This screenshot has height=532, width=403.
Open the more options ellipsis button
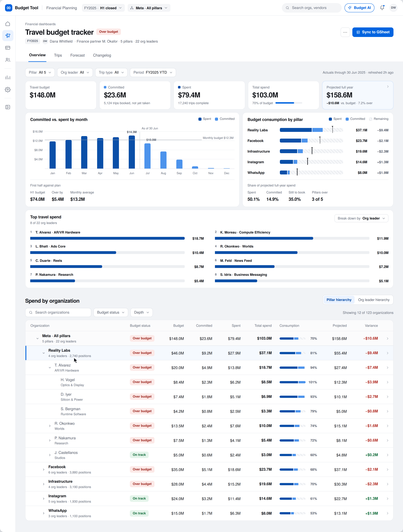345,32
